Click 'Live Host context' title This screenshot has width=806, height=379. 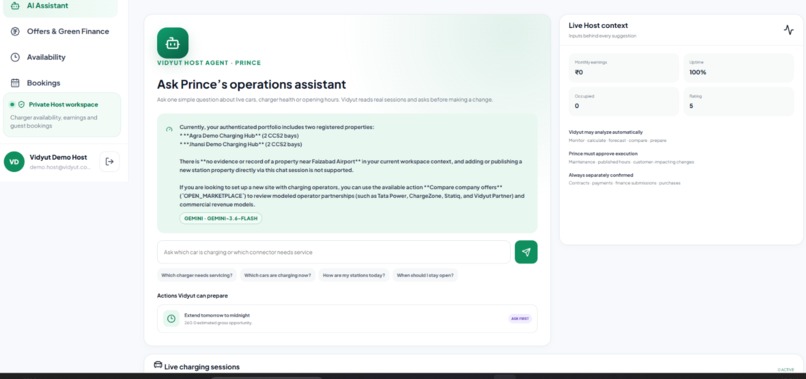(598, 25)
